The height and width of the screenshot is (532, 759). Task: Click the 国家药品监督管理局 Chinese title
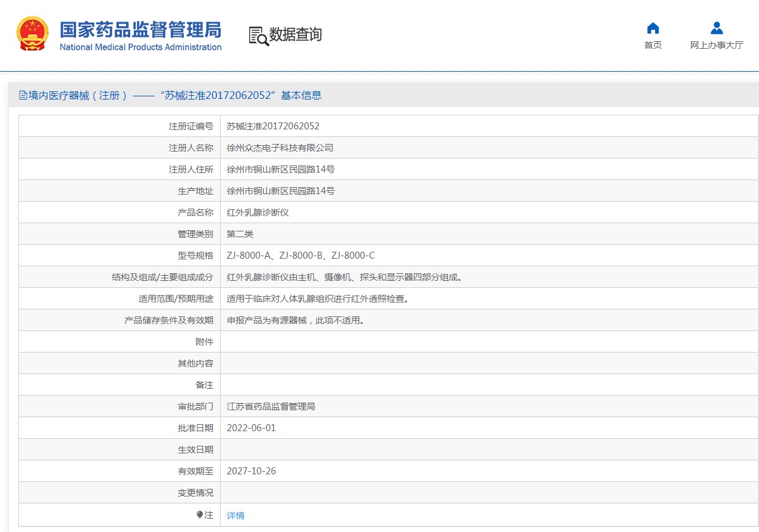tap(140, 29)
